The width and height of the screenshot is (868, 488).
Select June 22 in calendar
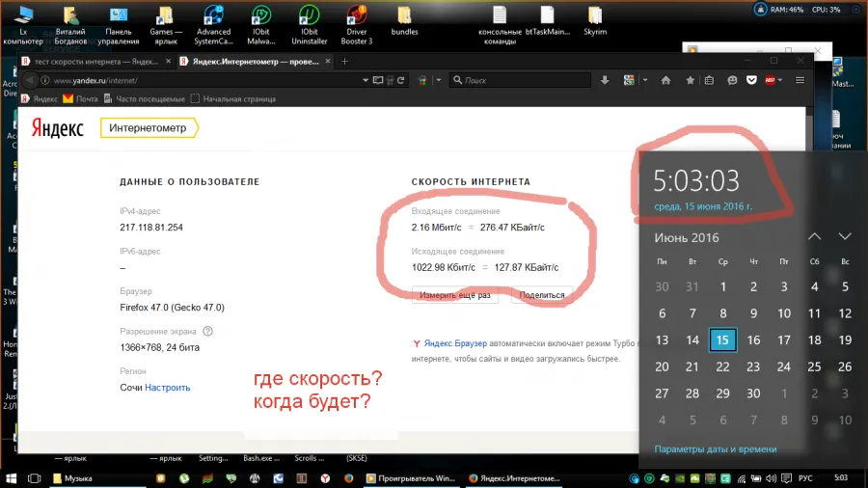pyautogui.click(x=722, y=366)
